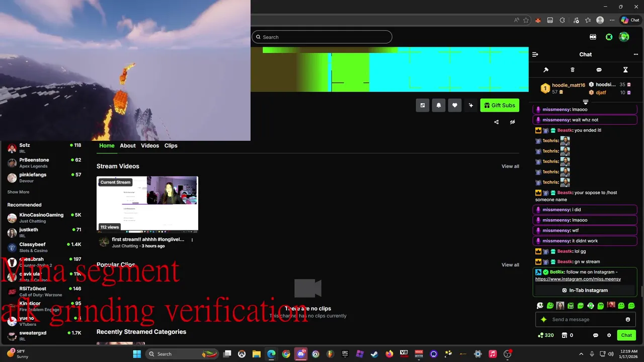Click the Gift Subs button

pyautogui.click(x=500, y=105)
